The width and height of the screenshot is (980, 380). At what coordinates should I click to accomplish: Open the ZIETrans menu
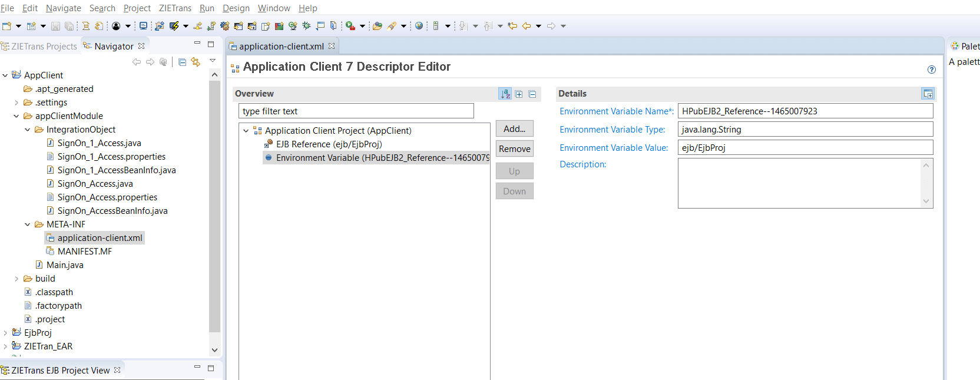175,8
